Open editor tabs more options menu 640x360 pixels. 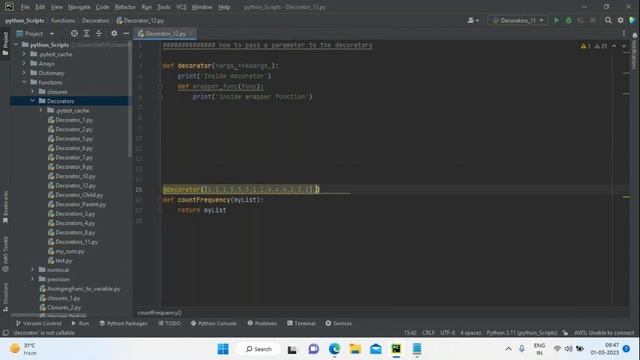click(x=624, y=33)
